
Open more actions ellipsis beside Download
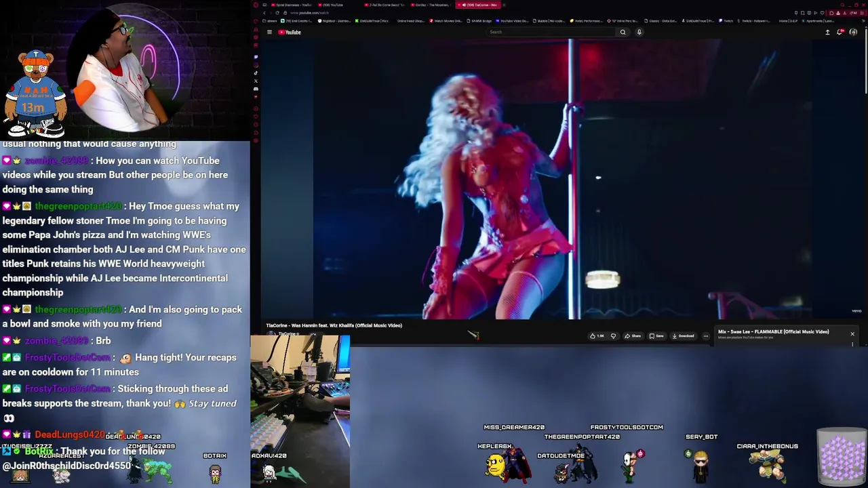(x=706, y=335)
